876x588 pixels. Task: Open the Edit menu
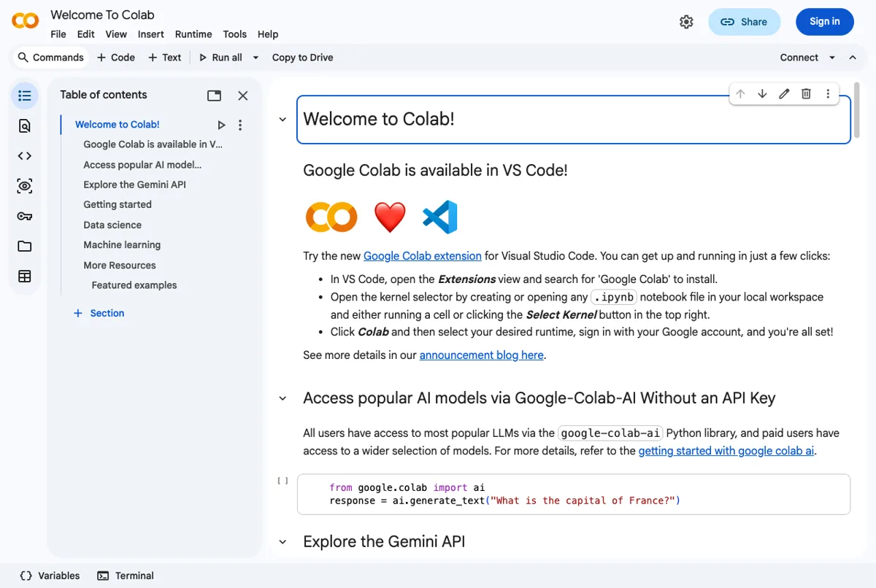(86, 34)
